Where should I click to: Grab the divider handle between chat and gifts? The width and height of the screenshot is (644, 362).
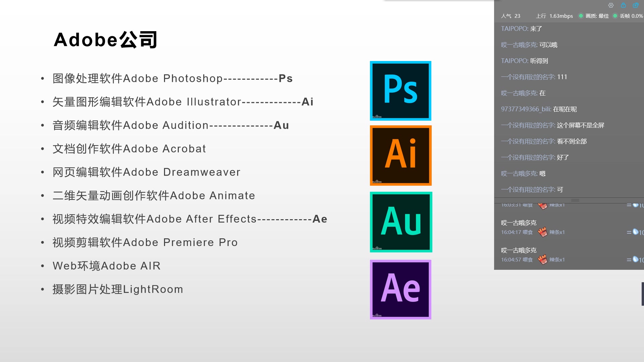pyautogui.click(x=575, y=200)
